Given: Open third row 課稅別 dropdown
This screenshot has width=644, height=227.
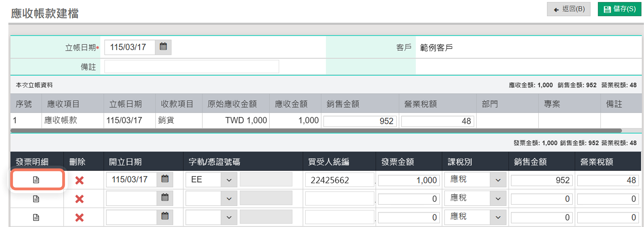Looking at the screenshot, I should point(498,217).
